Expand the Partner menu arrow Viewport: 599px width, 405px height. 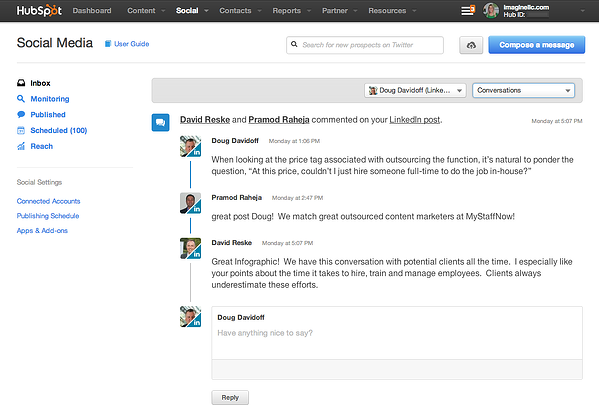click(x=355, y=11)
